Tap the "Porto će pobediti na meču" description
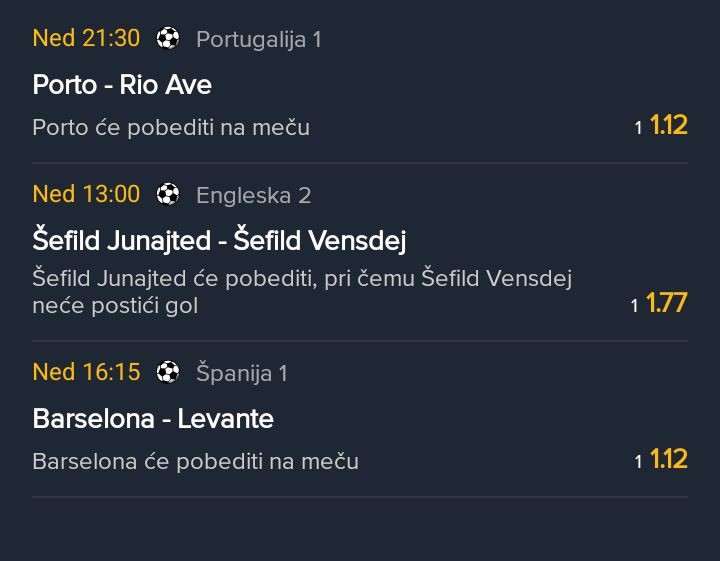Viewport: 720px width, 561px height. [x=171, y=128]
